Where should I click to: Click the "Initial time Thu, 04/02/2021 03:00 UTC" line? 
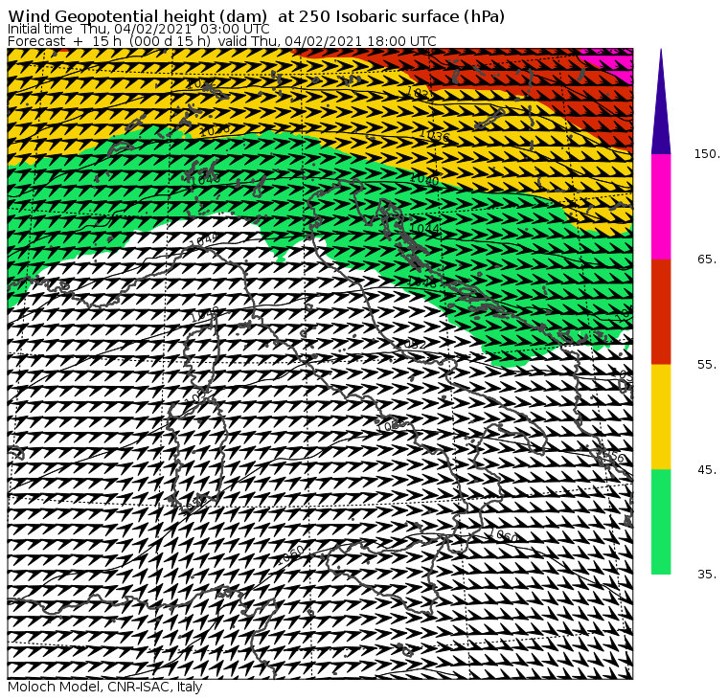138,29
